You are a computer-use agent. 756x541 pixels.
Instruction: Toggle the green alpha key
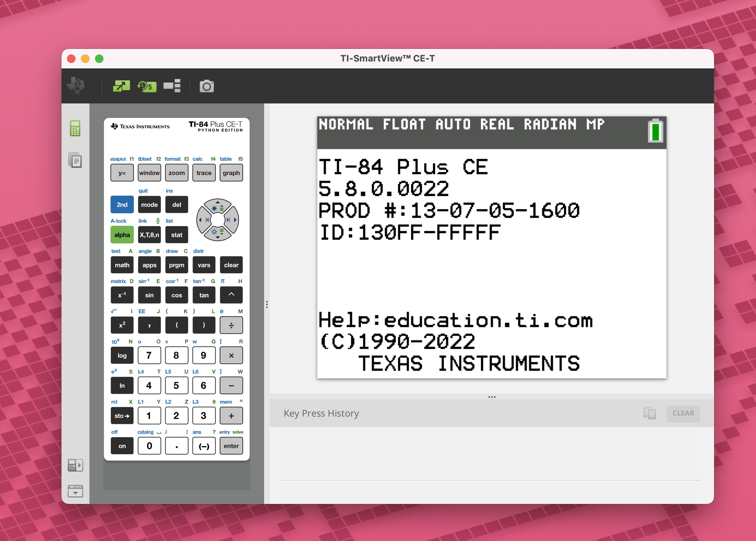(122, 235)
